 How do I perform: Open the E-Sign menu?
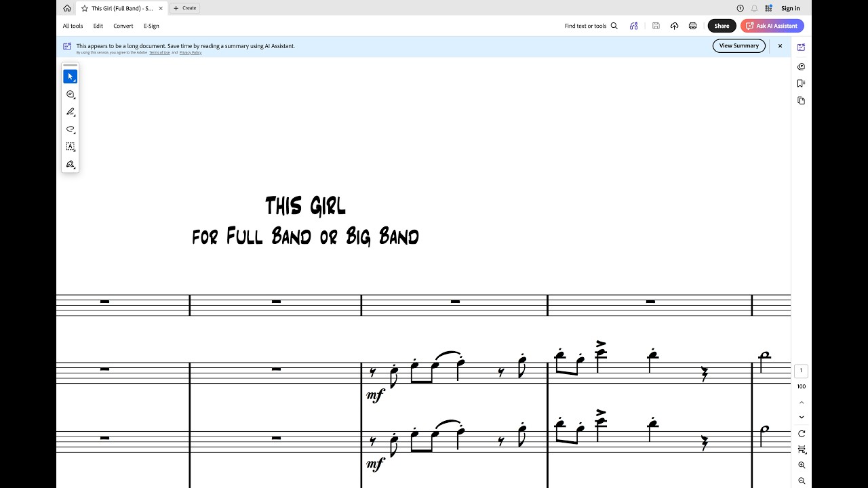(151, 26)
